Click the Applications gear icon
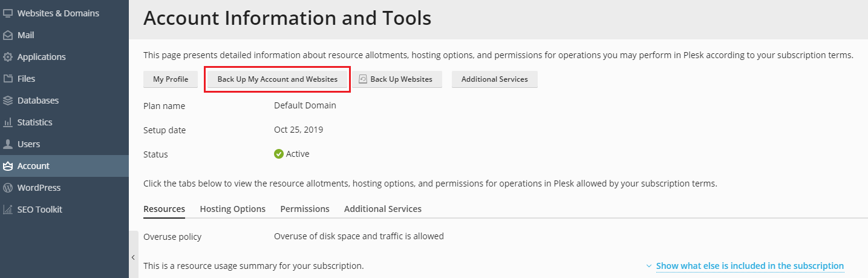Screen dimensions: 868x278 (x=8, y=57)
